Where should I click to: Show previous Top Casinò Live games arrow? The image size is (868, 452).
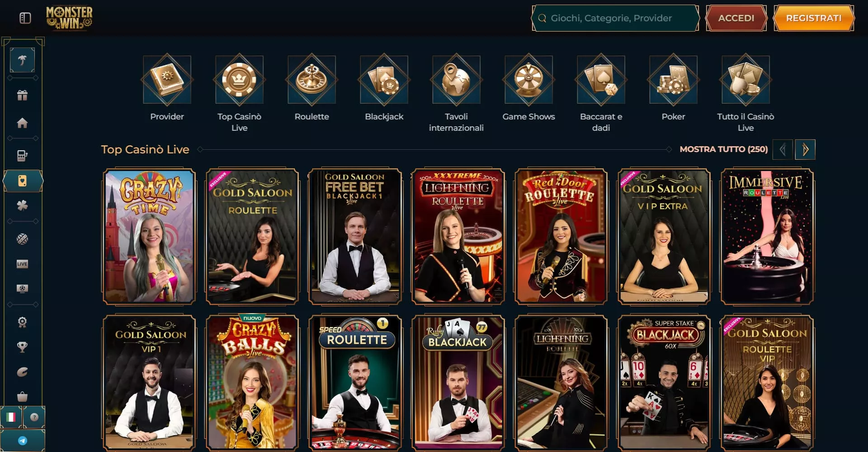pyautogui.click(x=783, y=149)
